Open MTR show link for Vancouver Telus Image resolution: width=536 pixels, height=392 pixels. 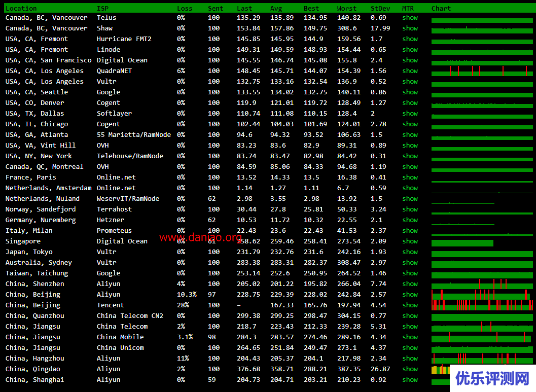(410, 17)
